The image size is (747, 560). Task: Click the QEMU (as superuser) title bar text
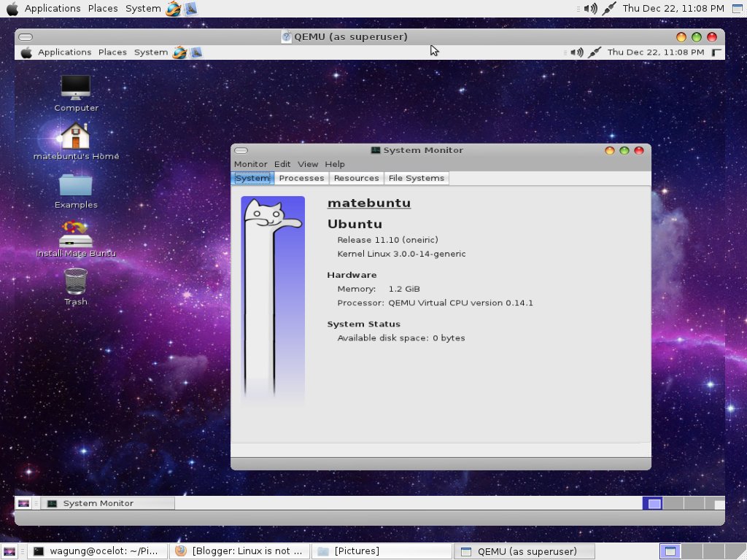point(351,36)
